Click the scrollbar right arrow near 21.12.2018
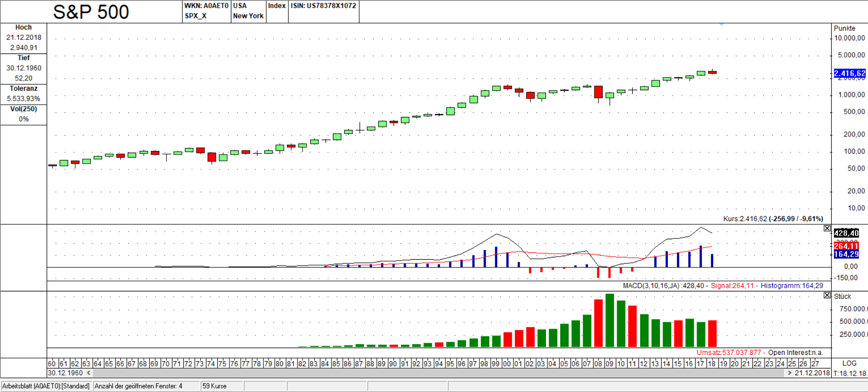Image resolution: width=868 pixels, height=392 pixels. pos(790,373)
